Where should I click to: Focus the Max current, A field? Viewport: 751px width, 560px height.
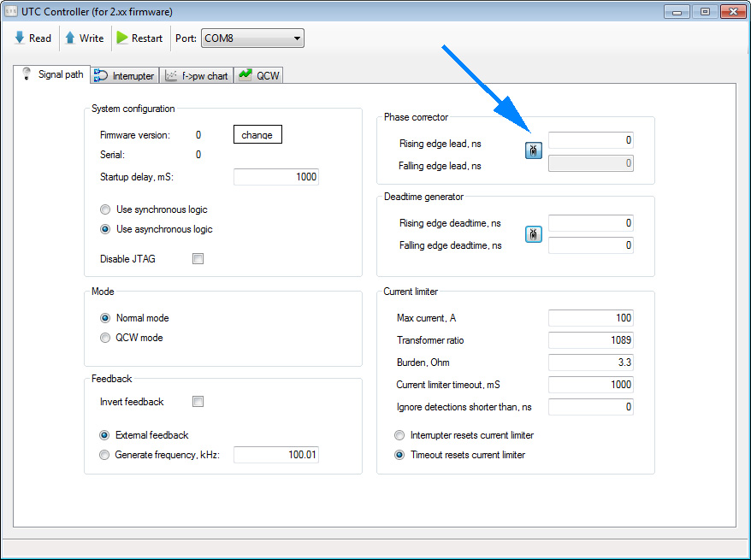click(590, 318)
